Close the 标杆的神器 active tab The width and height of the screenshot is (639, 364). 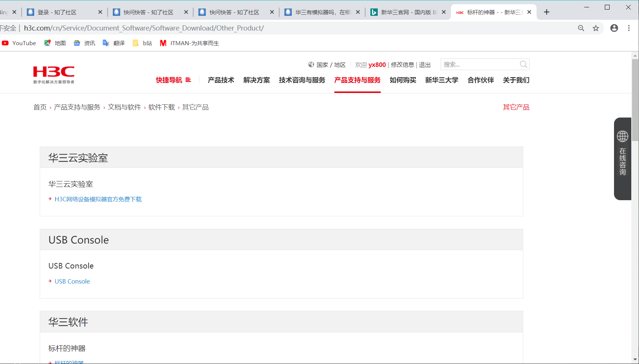(529, 12)
